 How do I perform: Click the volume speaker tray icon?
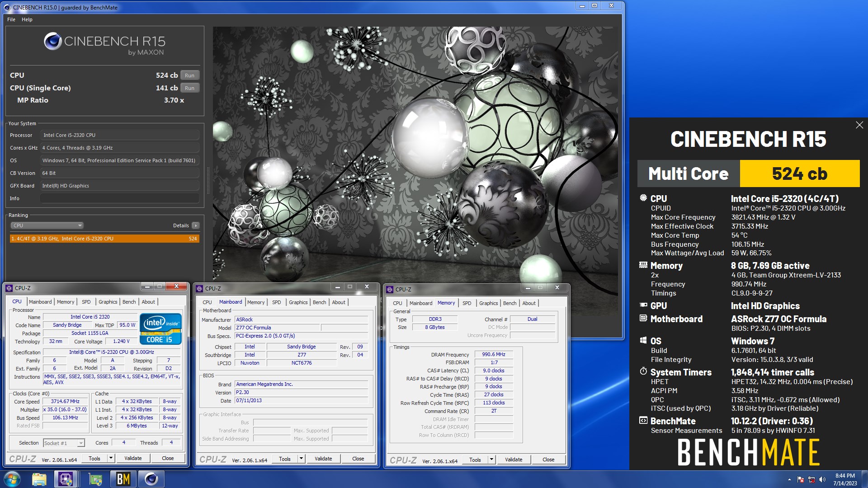[822, 479]
